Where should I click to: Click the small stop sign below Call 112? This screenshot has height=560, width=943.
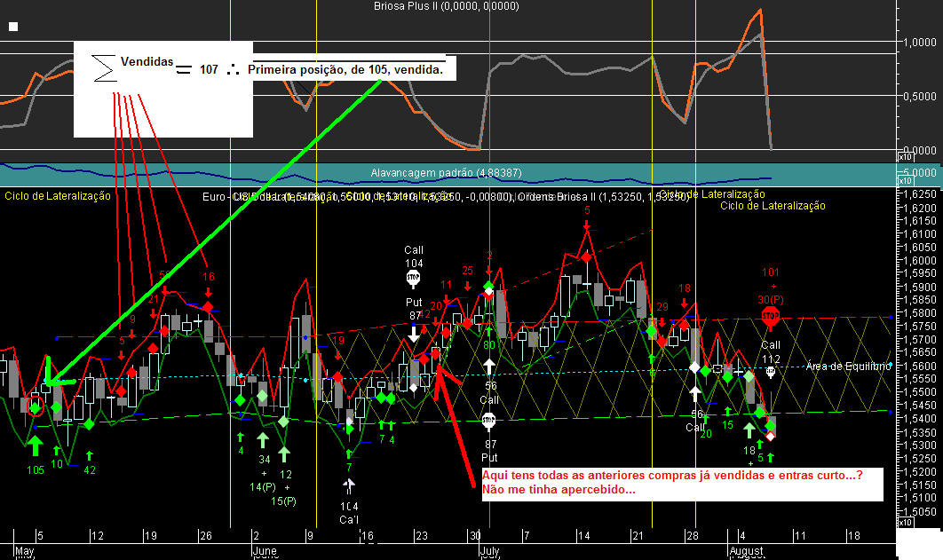tap(771, 372)
